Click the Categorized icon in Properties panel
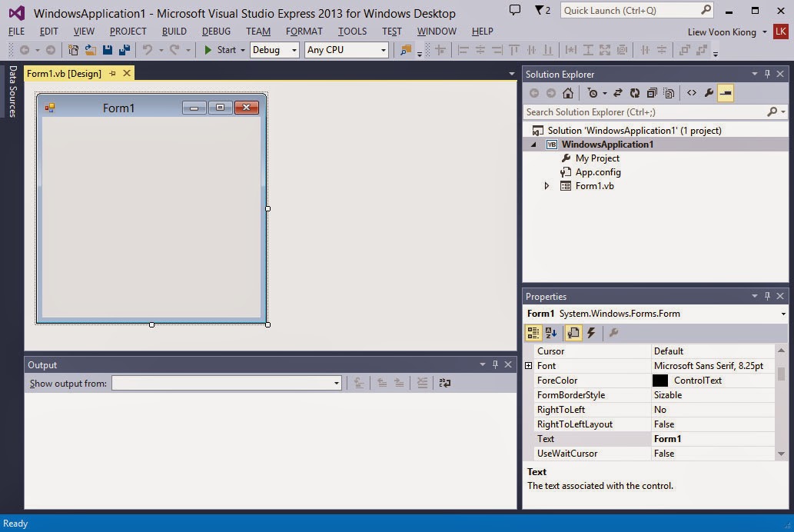The width and height of the screenshot is (794, 532). click(533, 333)
